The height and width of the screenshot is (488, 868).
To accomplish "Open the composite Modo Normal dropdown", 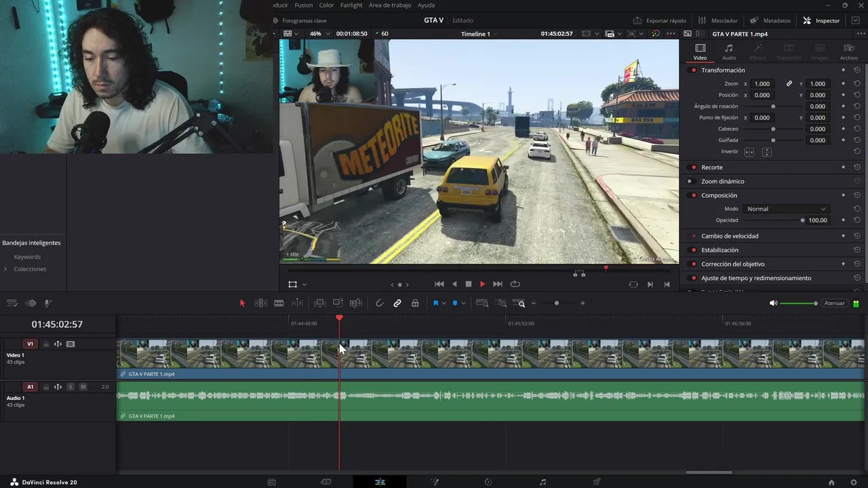I will (x=786, y=209).
